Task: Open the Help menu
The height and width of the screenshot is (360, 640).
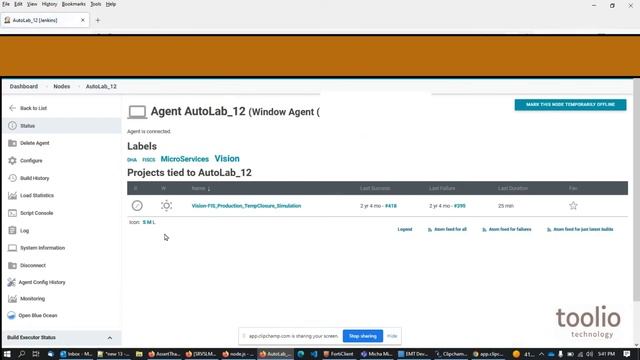Action: (x=111, y=4)
